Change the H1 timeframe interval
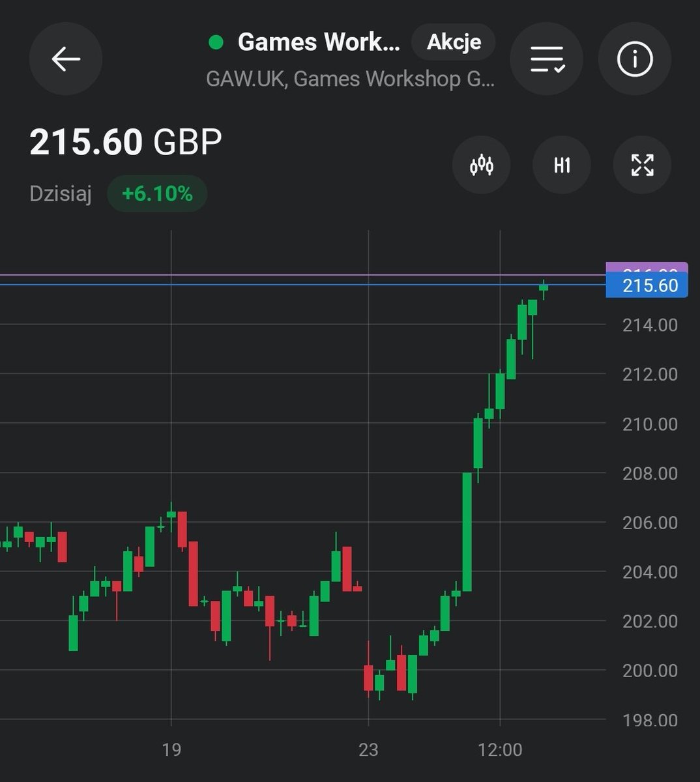700x782 pixels. point(562,165)
